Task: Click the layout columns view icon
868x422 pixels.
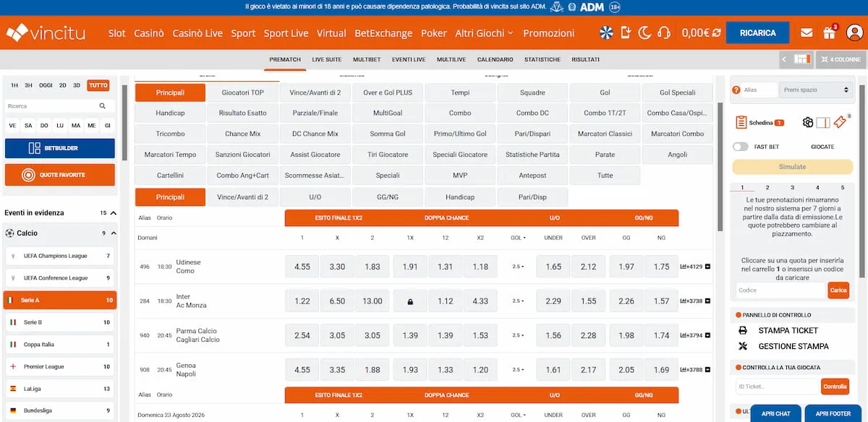Action: click(801, 59)
